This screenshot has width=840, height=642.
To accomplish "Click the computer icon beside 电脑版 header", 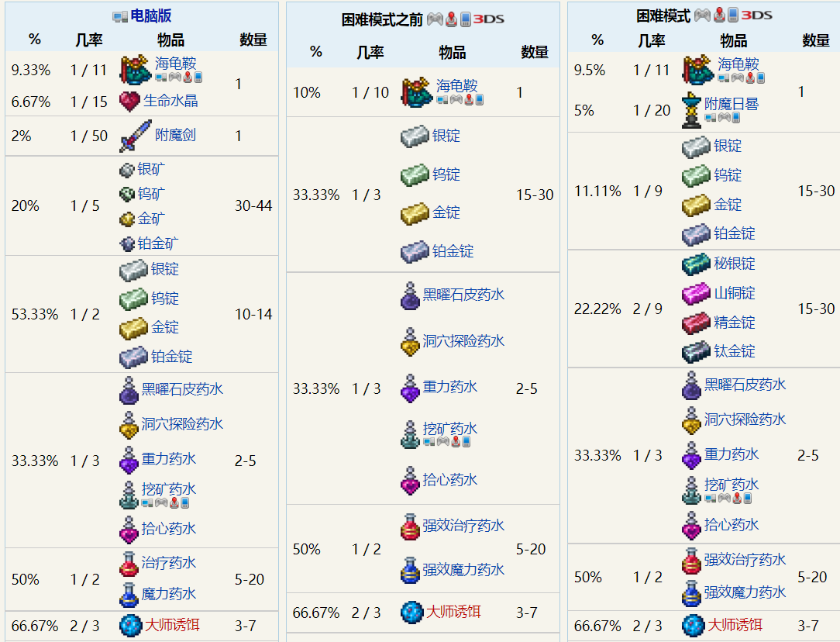I will (120, 16).
